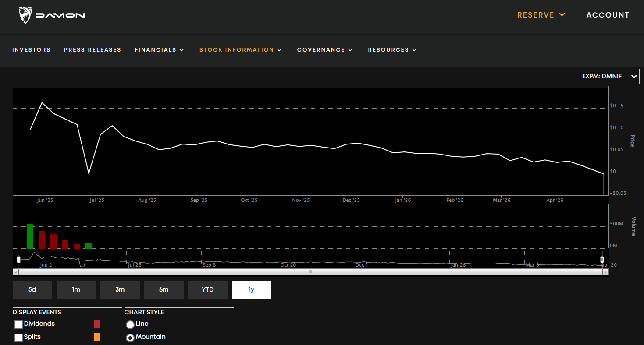Viewport: 644px width, 345px height.
Task: Expand the Reserve dropdown menu
Action: (541, 15)
